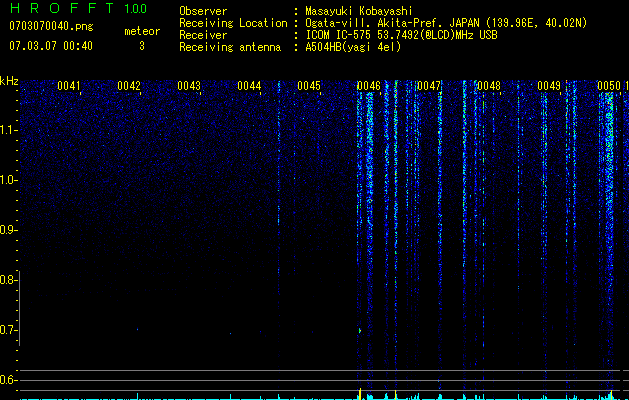Click the 0.6 frequency axis label

pyautogui.click(x=8, y=380)
